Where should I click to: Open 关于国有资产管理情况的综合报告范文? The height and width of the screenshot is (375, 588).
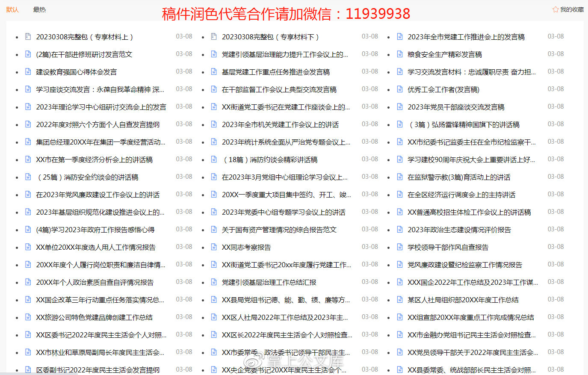[x=279, y=230]
